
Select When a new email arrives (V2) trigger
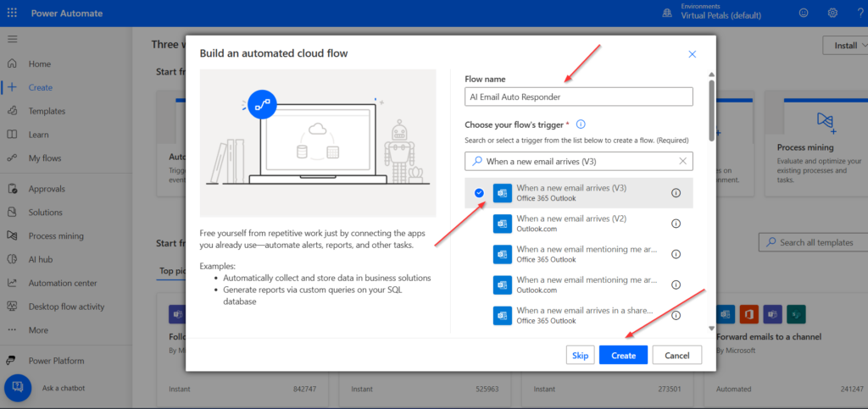click(x=578, y=224)
